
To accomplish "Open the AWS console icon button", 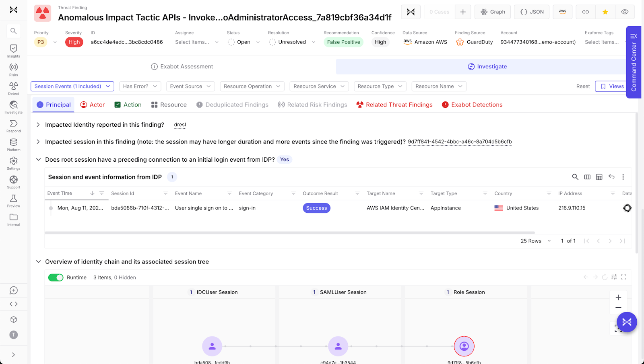I will 563,12.
